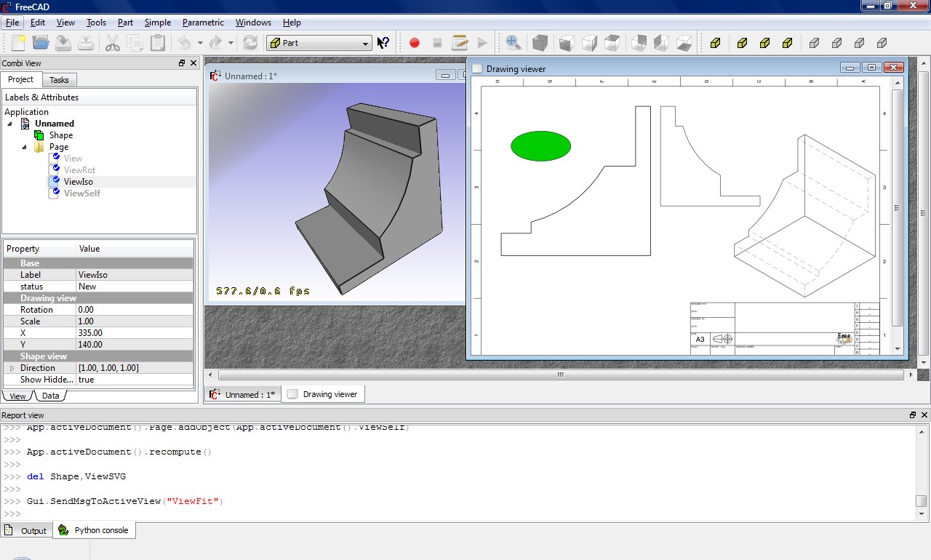Click the Refresh/recompute icon
Screen dimensions: 931x560
pos(251,42)
